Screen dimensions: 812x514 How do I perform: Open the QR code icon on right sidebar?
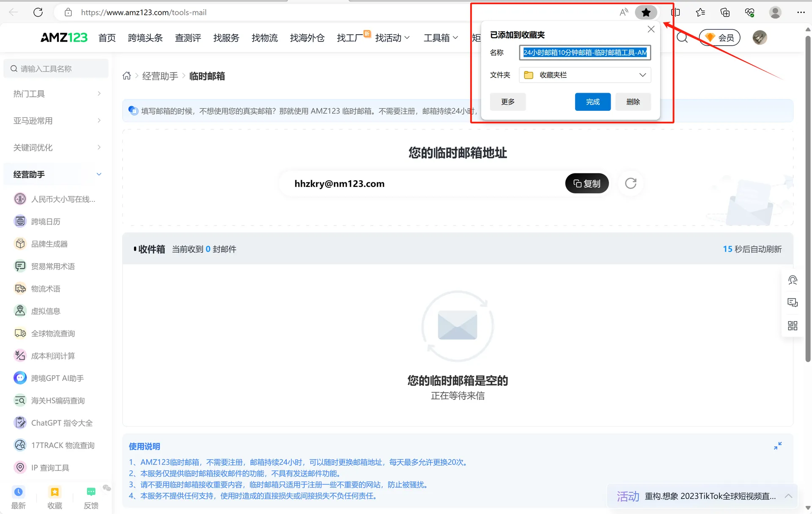(793, 325)
